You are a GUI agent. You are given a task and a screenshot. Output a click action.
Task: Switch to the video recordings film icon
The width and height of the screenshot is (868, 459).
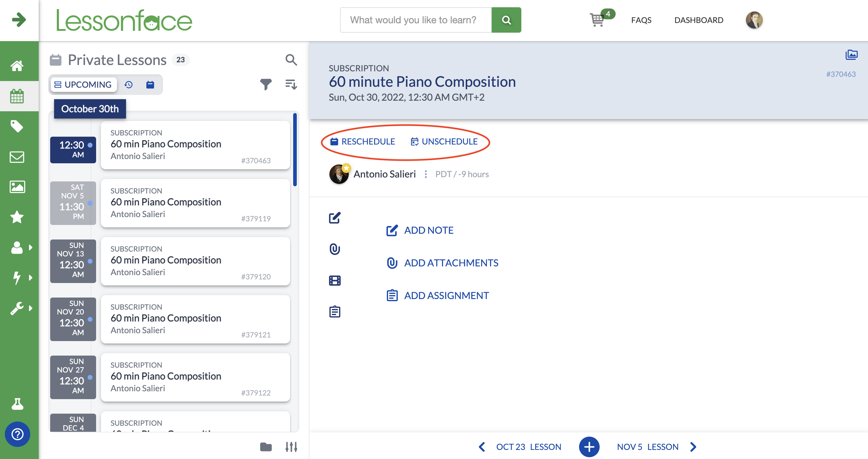point(335,280)
